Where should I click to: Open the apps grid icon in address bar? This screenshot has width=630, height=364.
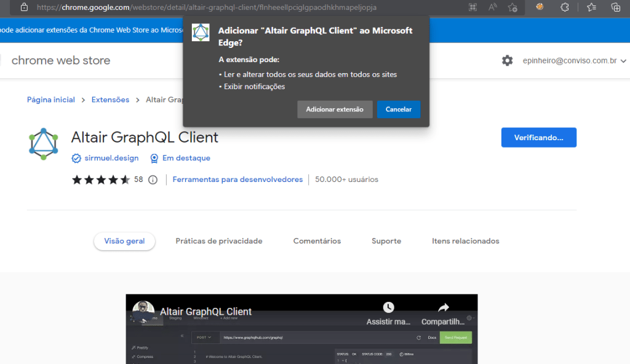coord(472,7)
